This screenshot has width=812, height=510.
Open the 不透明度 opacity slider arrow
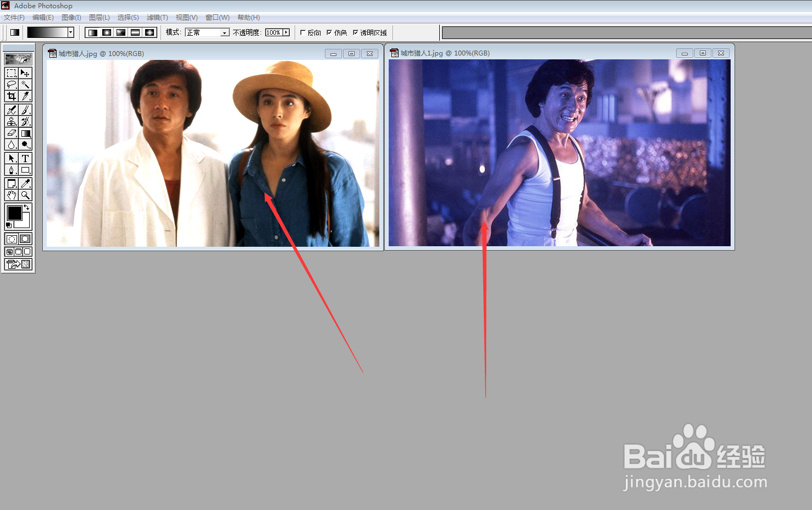[286, 32]
